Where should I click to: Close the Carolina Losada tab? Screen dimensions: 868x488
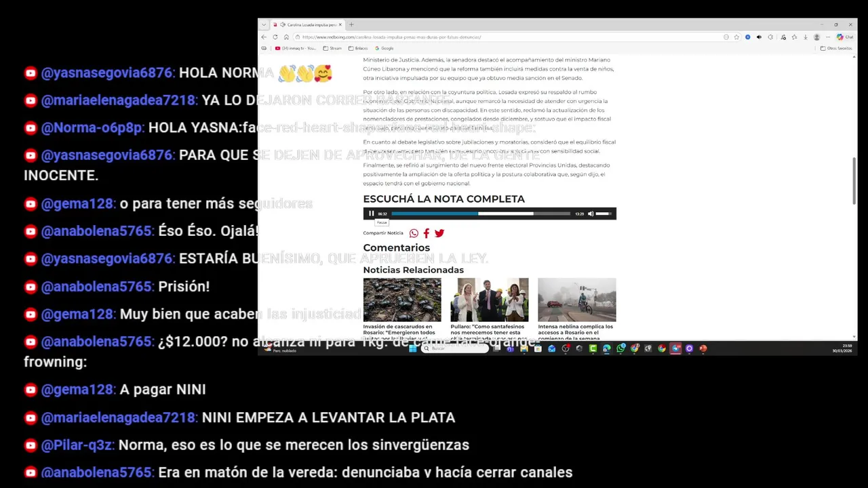[x=340, y=24]
